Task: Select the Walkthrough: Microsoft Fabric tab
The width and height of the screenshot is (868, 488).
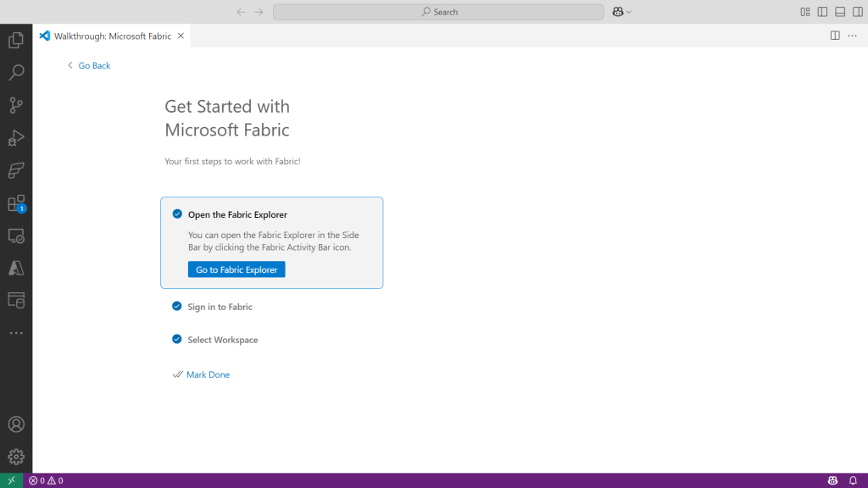Action: point(113,36)
